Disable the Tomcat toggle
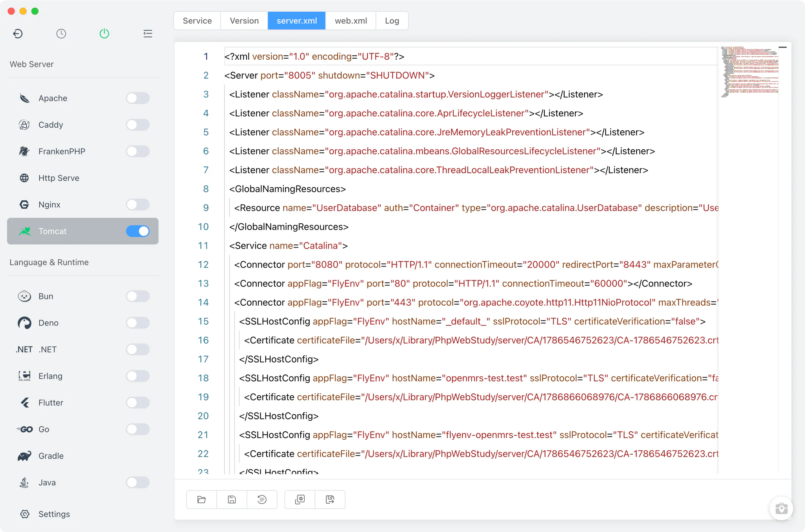The image size is (805, 532). [138, 231]
